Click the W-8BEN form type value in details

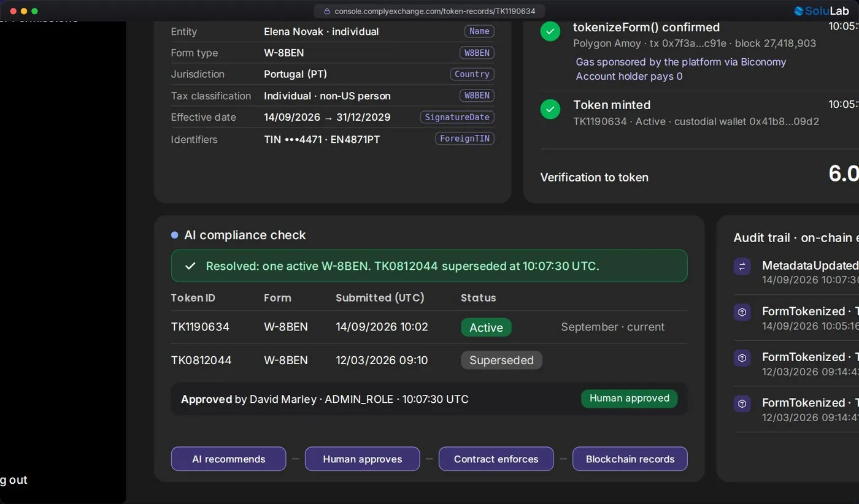(x=283, y=53)
